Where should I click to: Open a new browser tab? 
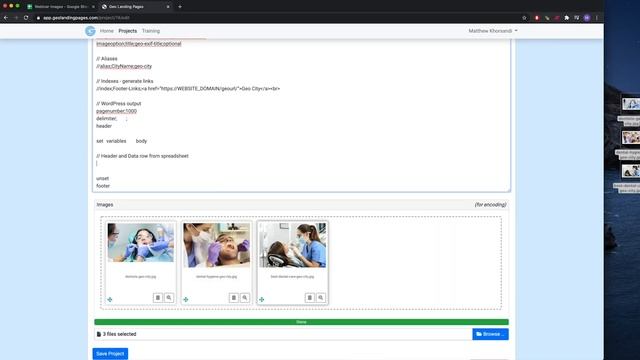pyautogui.click(x=180, y=7)
